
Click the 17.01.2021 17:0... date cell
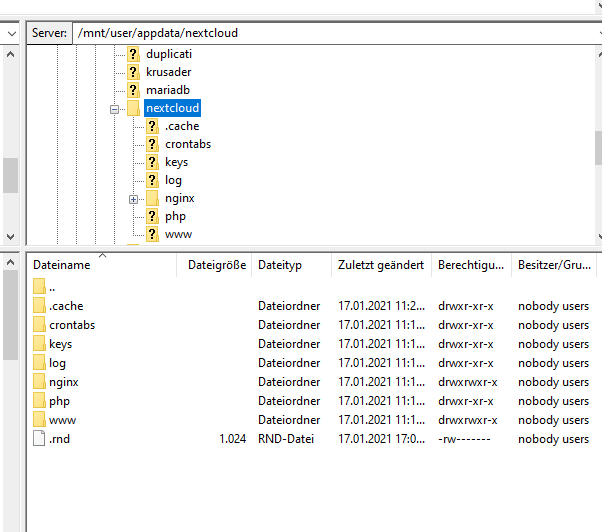(x=382, y=439)
